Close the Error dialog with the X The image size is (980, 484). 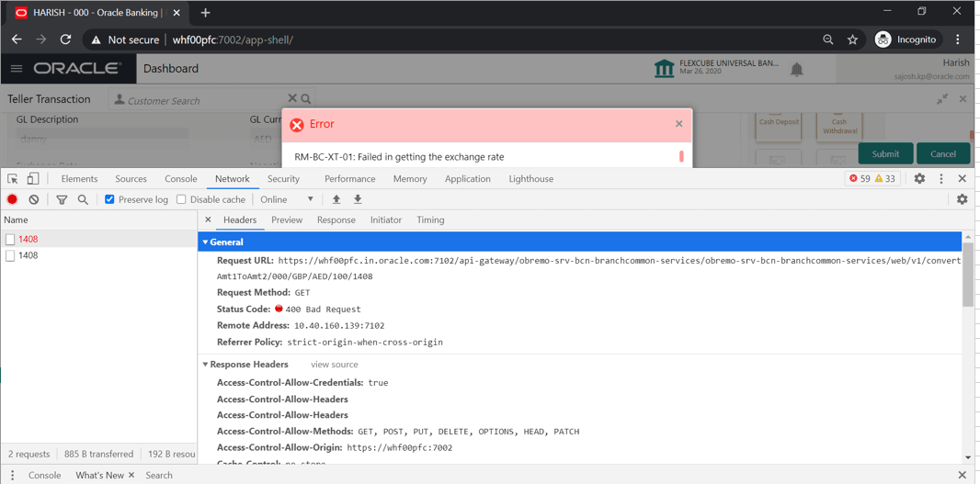point(679,124)
